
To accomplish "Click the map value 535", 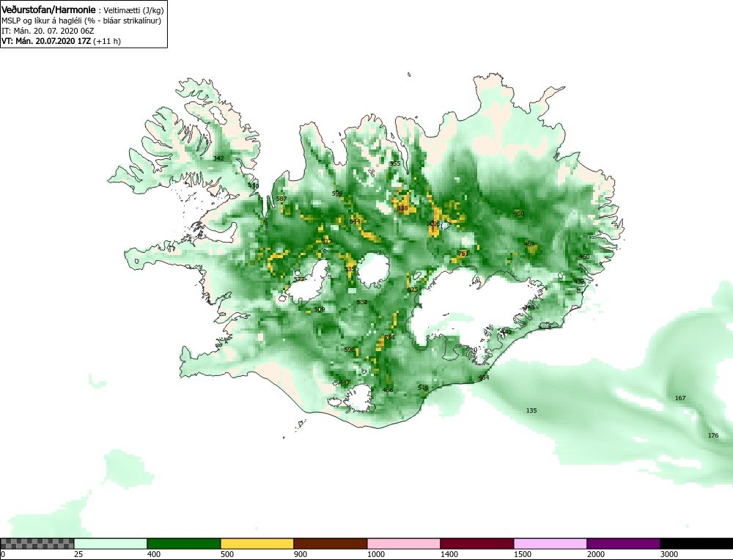I will pos(350,269).
